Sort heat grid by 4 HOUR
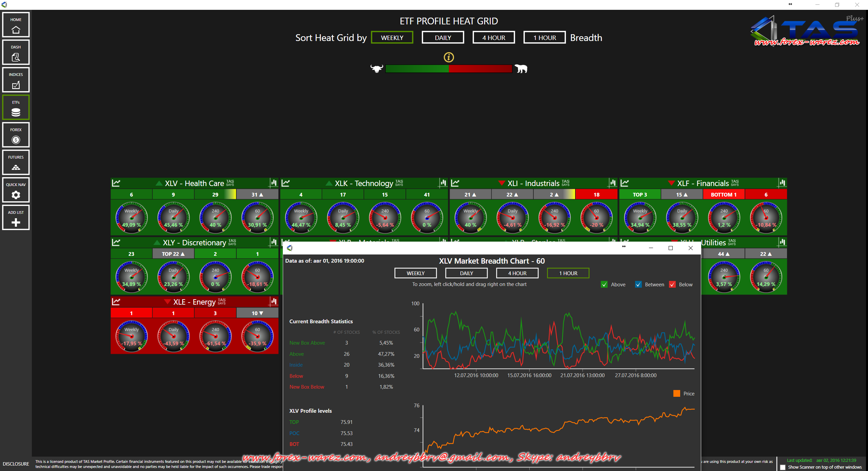Viewport: 868px width, 471px height. coord(494,38)
